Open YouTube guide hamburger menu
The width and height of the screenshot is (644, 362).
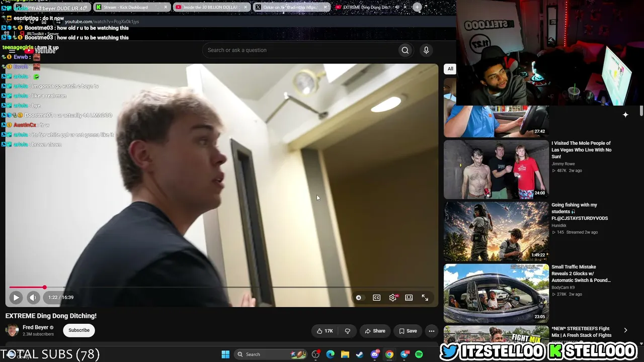coord(12,51)
